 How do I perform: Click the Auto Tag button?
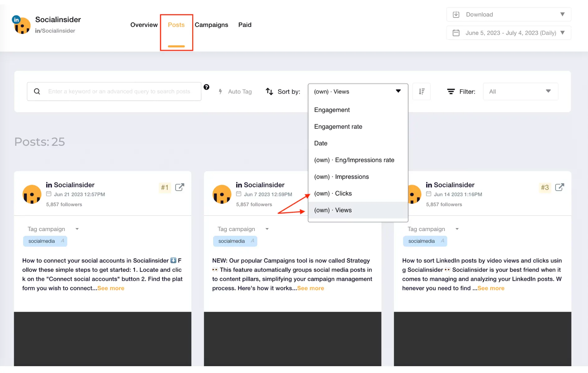click(x=235, y=92)
